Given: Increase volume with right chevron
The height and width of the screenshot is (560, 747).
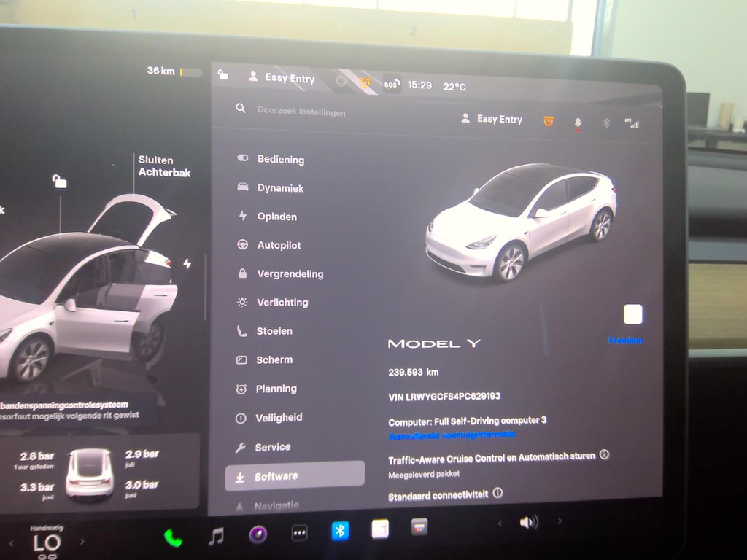Looking at the screenshot, I should (560, 521).
